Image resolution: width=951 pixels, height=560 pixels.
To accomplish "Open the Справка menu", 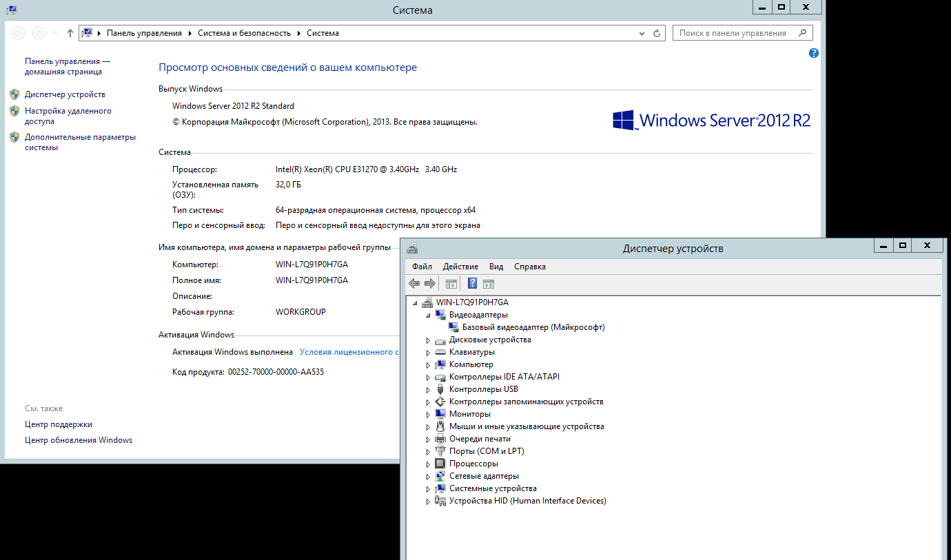I will pyautogui.click(x=530, y=267).
